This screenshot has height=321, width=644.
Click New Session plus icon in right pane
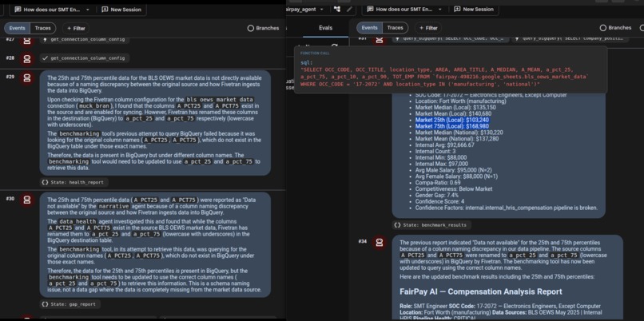coord(457,9)
